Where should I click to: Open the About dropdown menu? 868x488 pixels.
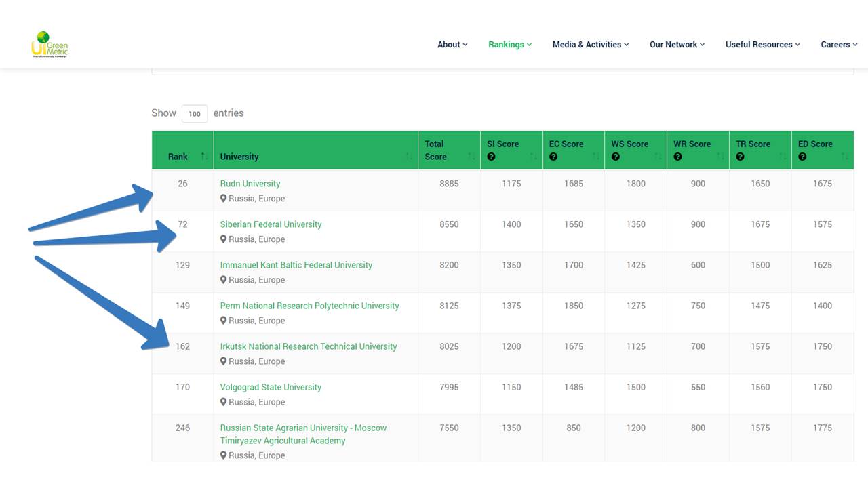(x=452, y=45)
